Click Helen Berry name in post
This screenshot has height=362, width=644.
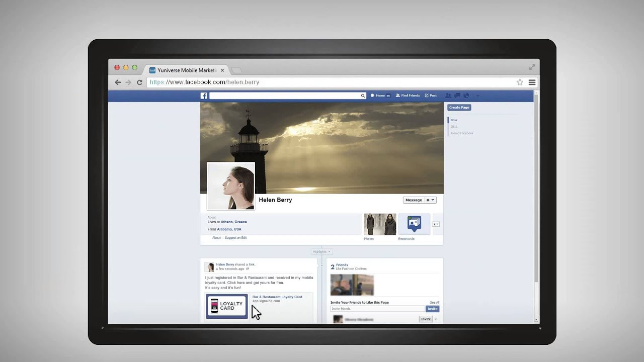point(225,264)
